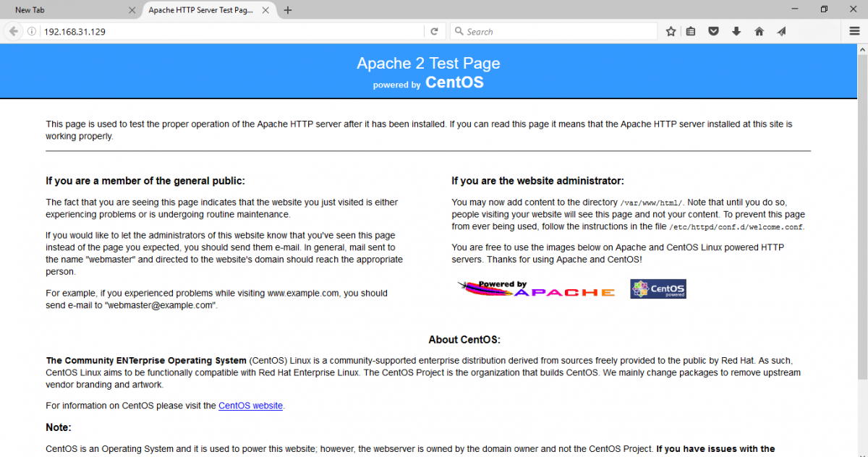Image resolution: width=868 pixels, height=457 pixels.
Task: Click heading 'If you are the website administrator:'
Action: 537,181
